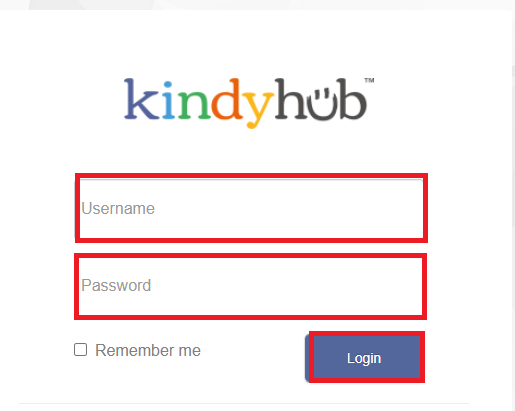Image resolution: width=515 pixels, height=411 pixels.
Task: Focus the Username input field
Action: [251, 208]
